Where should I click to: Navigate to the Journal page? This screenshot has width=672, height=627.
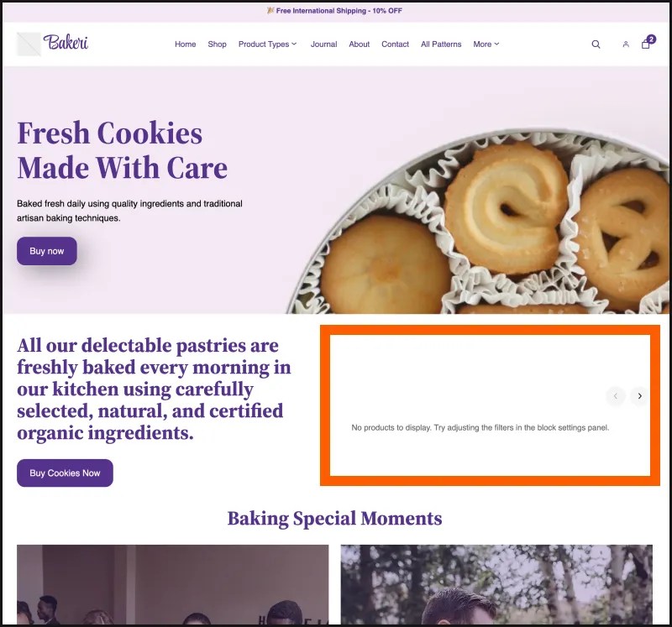tap(323, 44)
